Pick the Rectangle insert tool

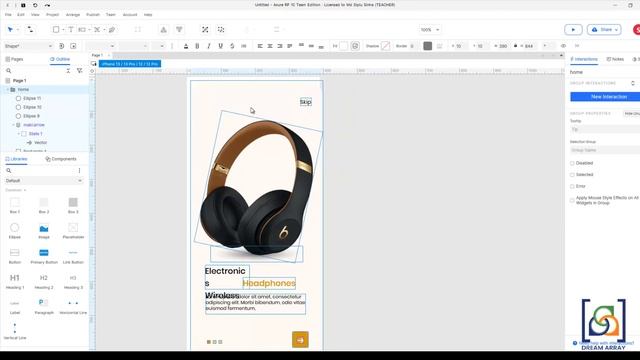pyautogui.click(x=56, y=29)
